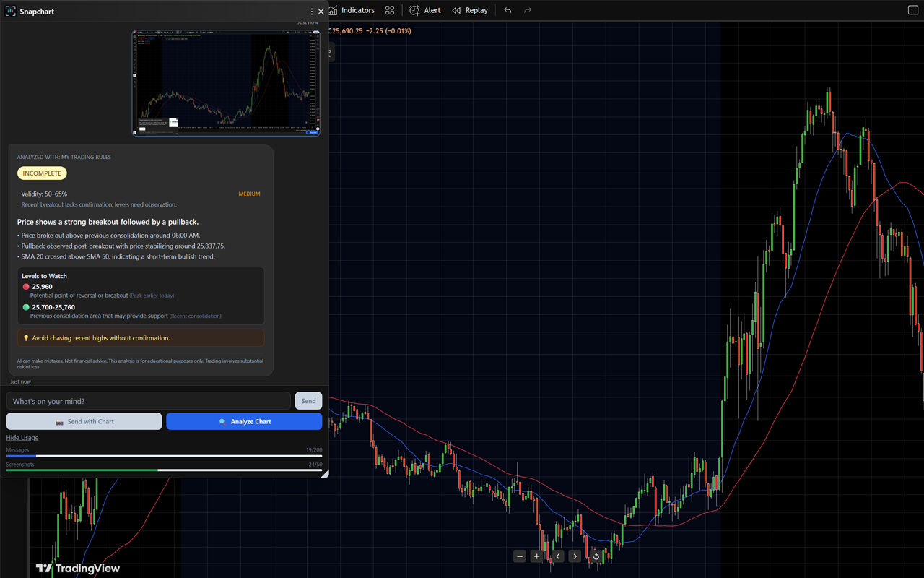Click Send with Chart button
This screenshot has height=578, width=924.
click(84, 421)
